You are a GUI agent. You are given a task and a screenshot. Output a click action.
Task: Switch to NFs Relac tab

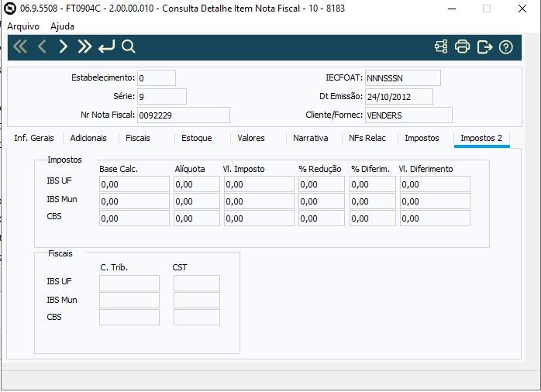(x=367, y=138)
